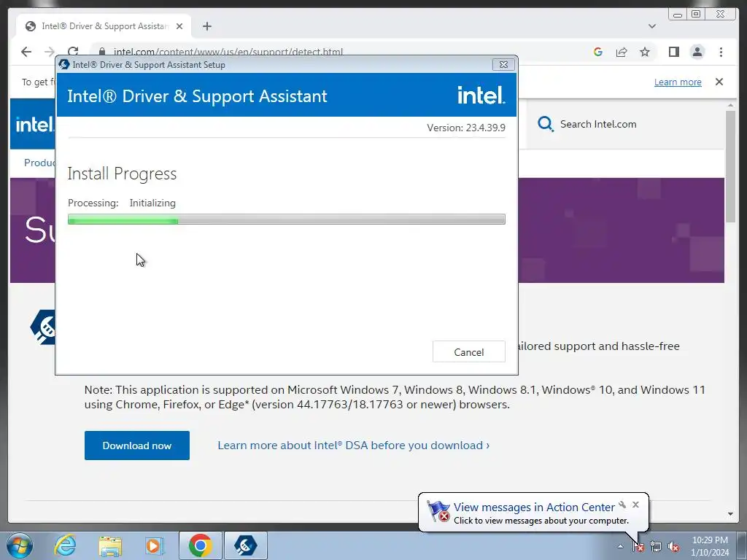Click the install progress bar
747x560 pixels.
coord(286,219)
